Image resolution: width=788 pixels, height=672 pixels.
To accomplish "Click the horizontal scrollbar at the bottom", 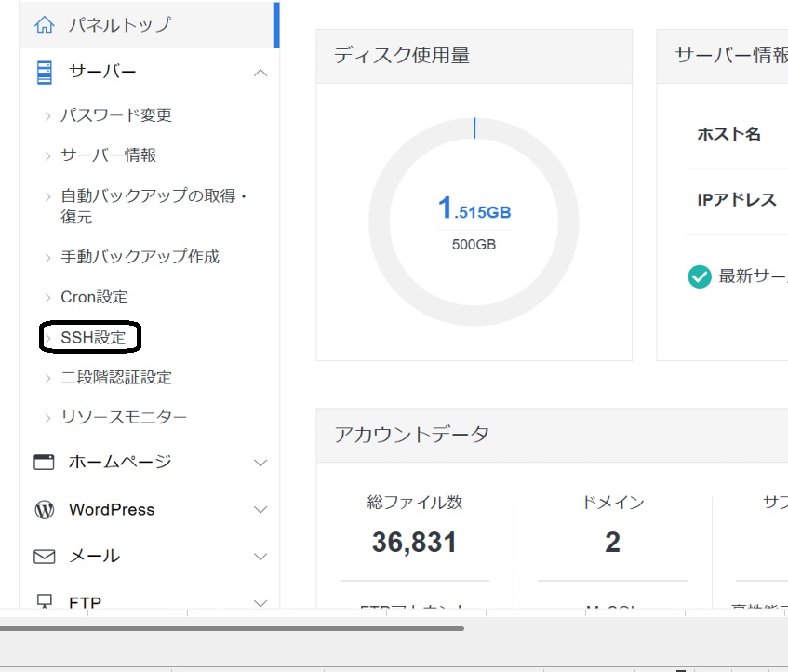I will [x=233, y=629].
